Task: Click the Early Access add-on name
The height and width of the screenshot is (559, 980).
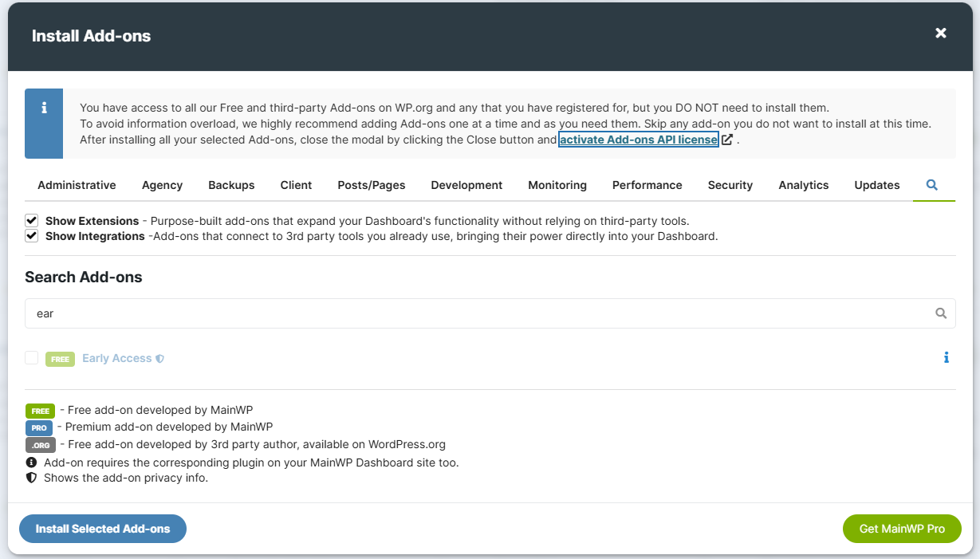Action: click(116, 358)
